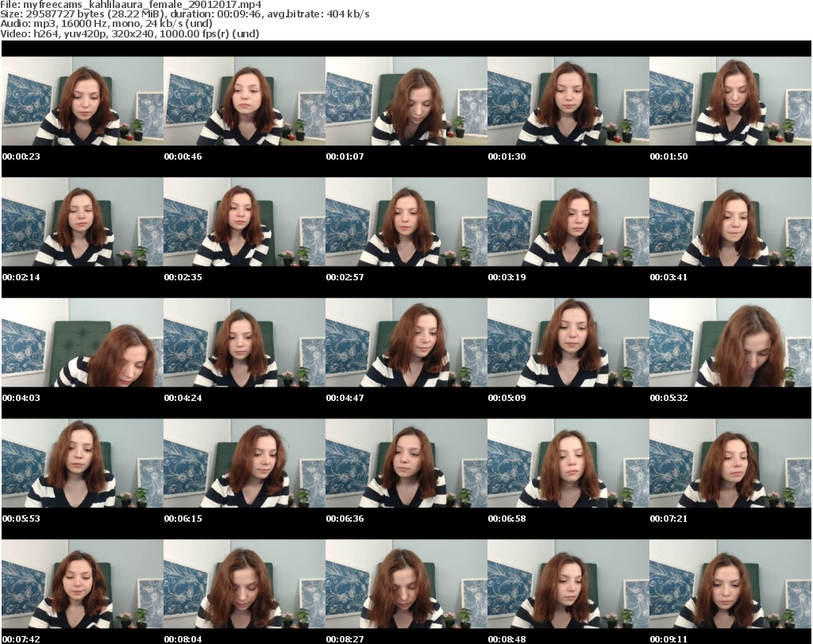Select the frame at 00:02:35
813x644 pixels.
click(x=245, y=222)
